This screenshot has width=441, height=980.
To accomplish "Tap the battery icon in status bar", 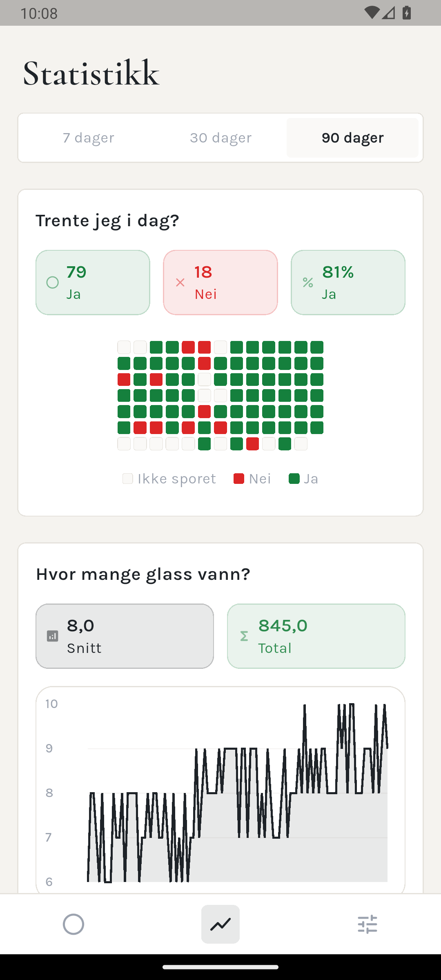I will click(x=407, y=13).
